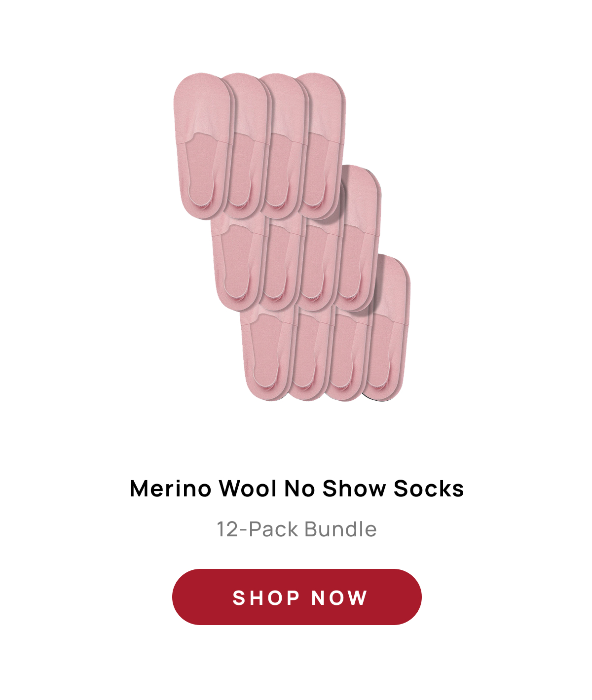Screen dimensions: 592x700
Task: Click the SHOP NOW button
Action: [296, 597]
